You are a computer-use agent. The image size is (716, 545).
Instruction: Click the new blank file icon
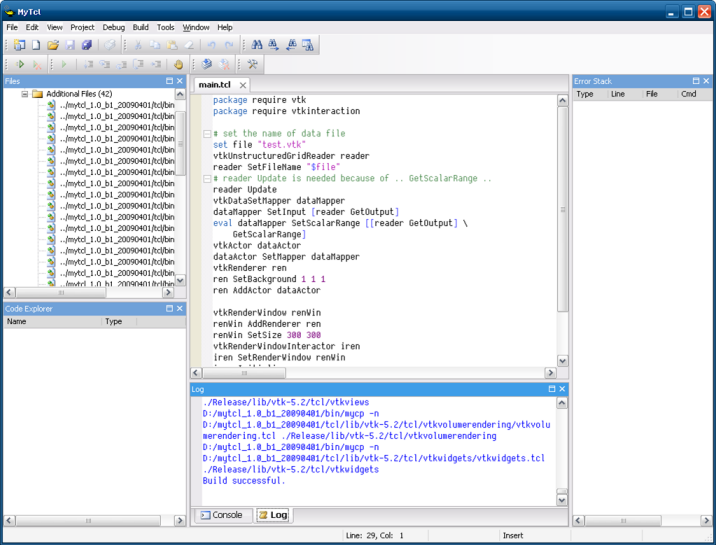(x=36, y=46)
